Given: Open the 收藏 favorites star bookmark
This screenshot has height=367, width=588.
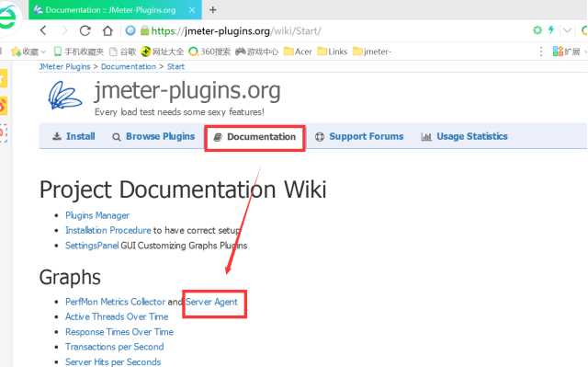Looking at the screenshot, I should 25,52.
